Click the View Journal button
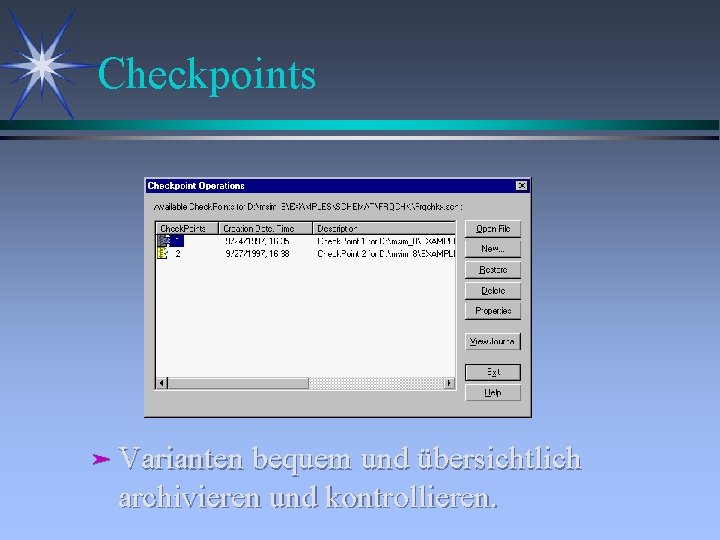This screenshot has width=720, height=540. [x=493, y=342]
